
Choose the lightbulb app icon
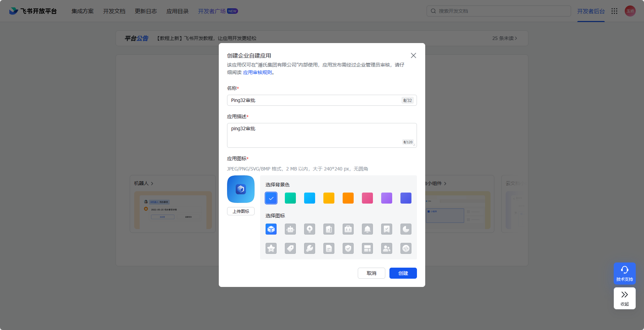(x=310, y=229)
